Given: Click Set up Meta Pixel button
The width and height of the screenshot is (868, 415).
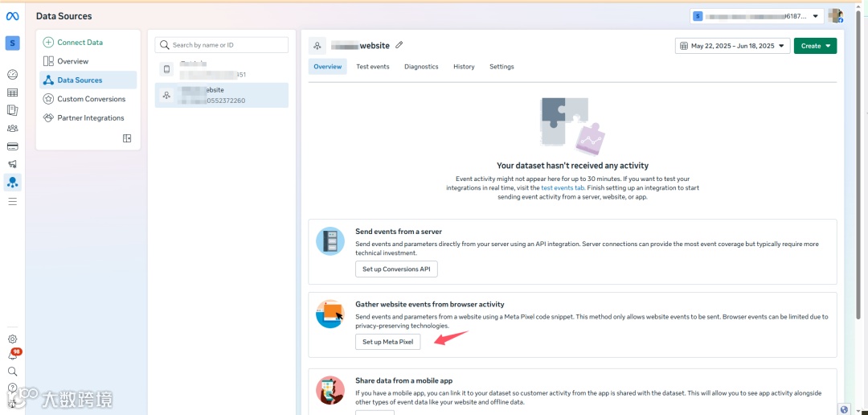Looking at the screenshot, I should [388, 342].
